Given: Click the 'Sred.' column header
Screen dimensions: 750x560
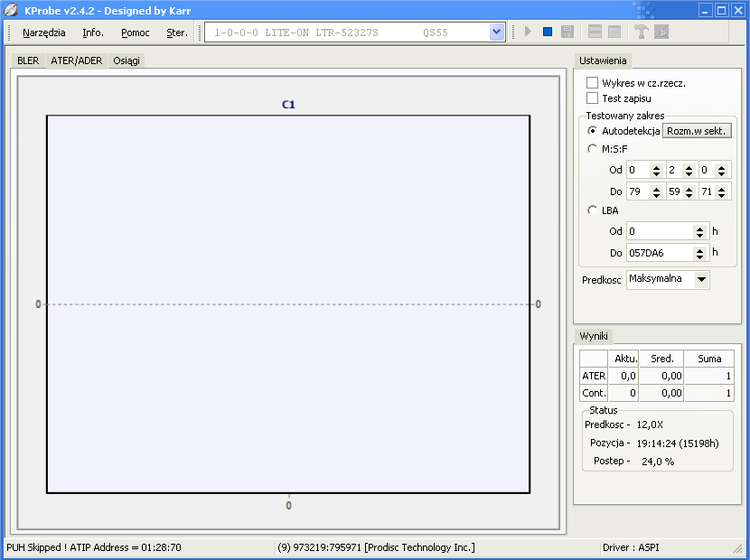Looking at the screenshot, I should pyautogui.click(x=661, y=359).
